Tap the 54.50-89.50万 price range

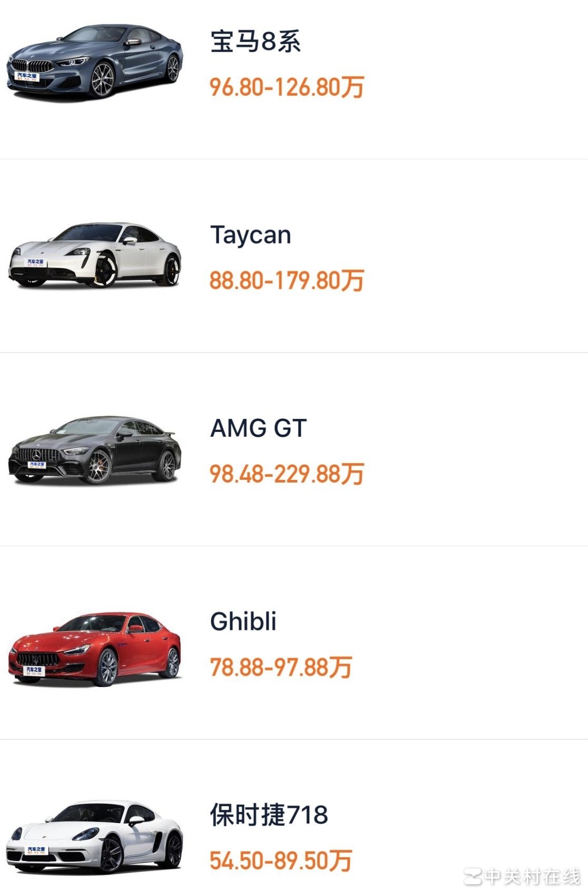(x=281, y=861)
